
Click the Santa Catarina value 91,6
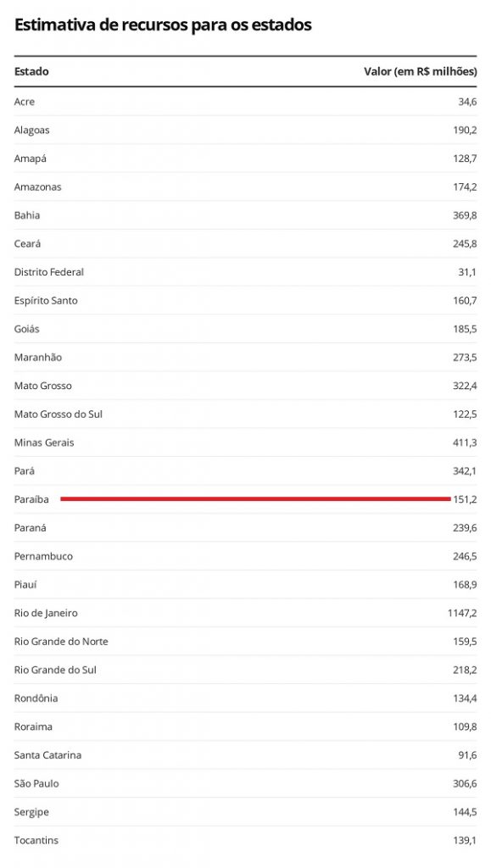(467, 755)
